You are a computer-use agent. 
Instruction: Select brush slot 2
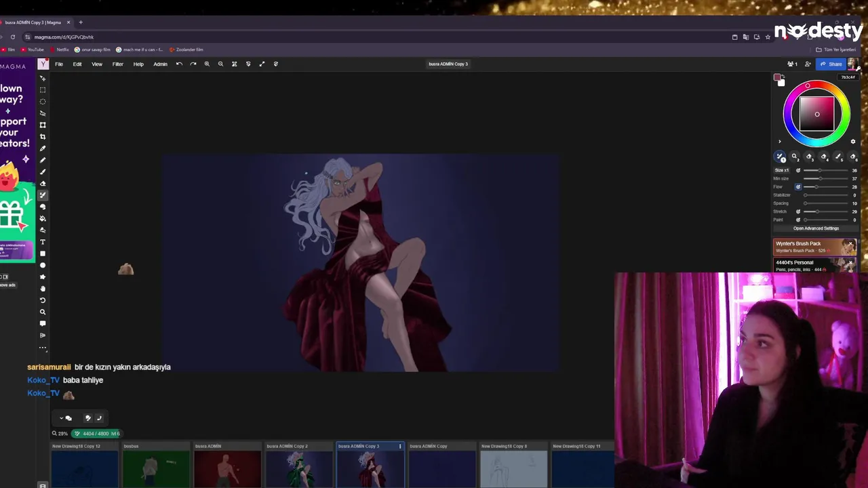pyautogui.click(x=795, y=157)
